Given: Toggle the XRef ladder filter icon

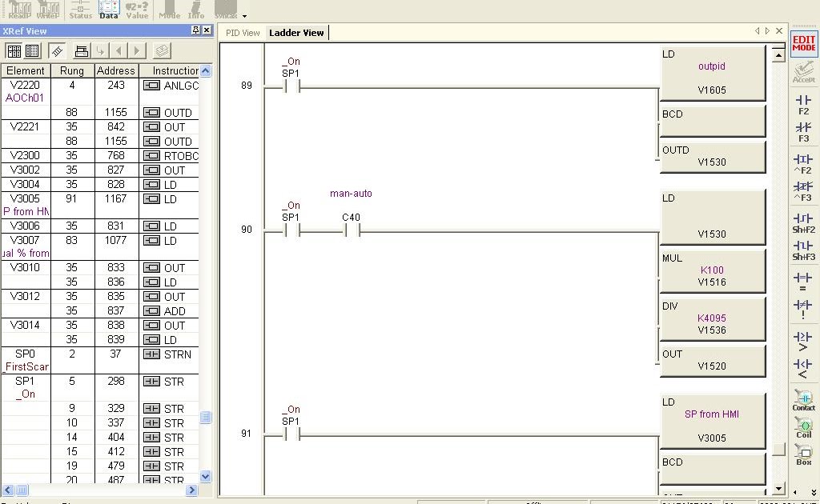Looking at the screenshot, I should point(57,50).
